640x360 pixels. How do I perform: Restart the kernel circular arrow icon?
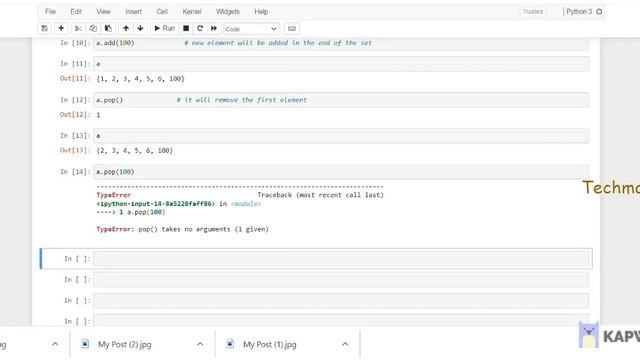coord(200,29)
